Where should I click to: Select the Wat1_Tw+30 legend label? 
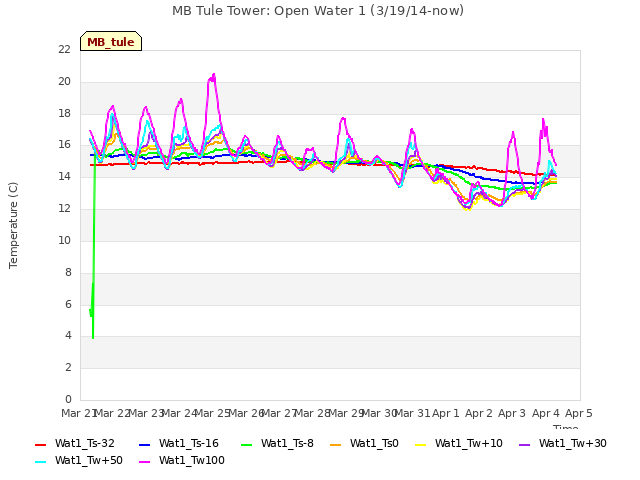573,444
